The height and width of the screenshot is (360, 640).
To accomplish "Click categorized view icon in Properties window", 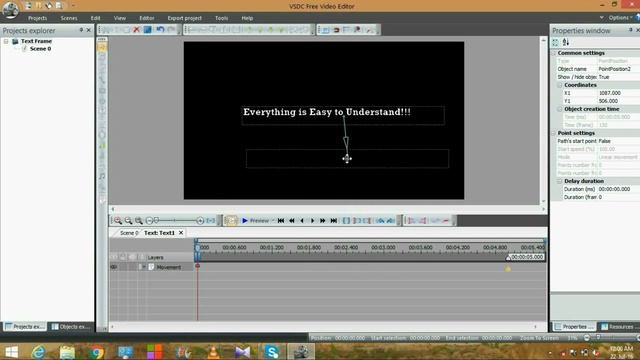I will click(x=556, y=42).
